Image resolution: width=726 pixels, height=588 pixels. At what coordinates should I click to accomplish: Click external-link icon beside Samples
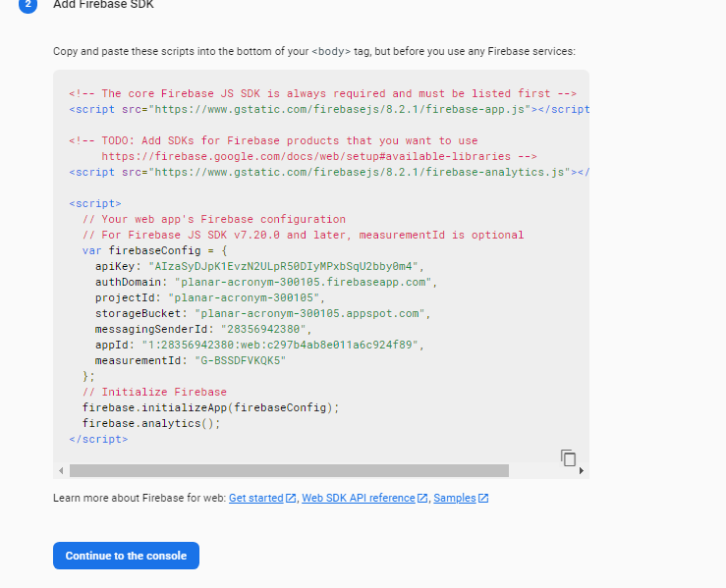click(x=483, y=499)
